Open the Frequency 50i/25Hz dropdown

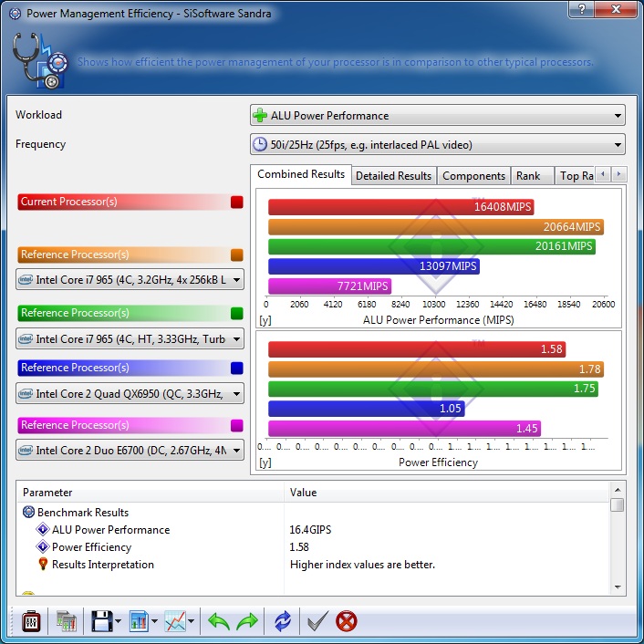tap(438, 144)
